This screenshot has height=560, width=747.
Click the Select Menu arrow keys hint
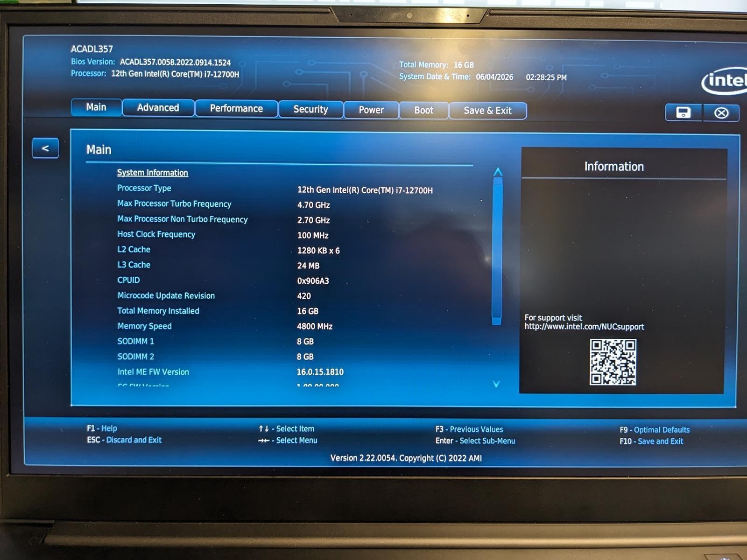288,441
